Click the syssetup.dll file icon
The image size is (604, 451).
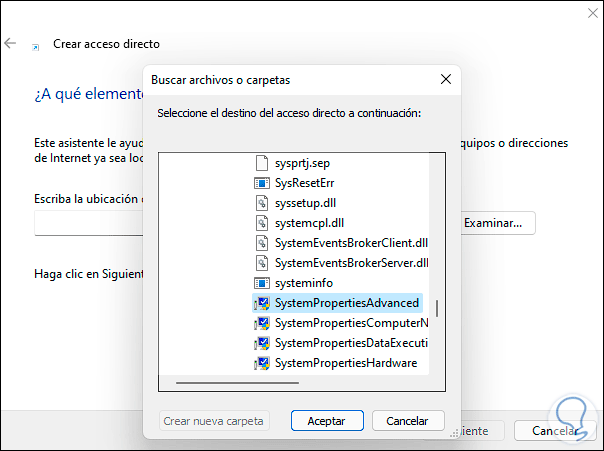click(x=263, y=203)
